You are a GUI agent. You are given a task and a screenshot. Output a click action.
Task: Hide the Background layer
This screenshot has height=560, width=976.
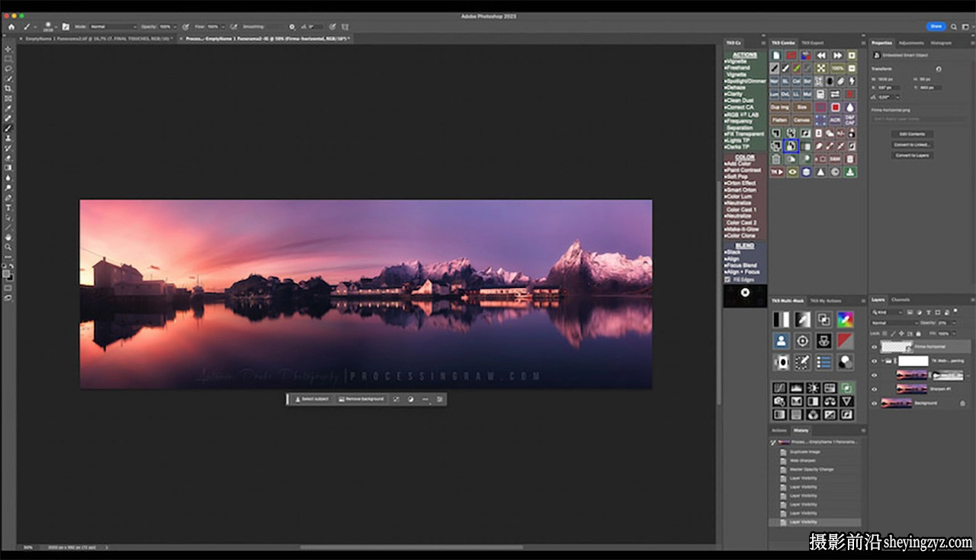click(875, 403)
